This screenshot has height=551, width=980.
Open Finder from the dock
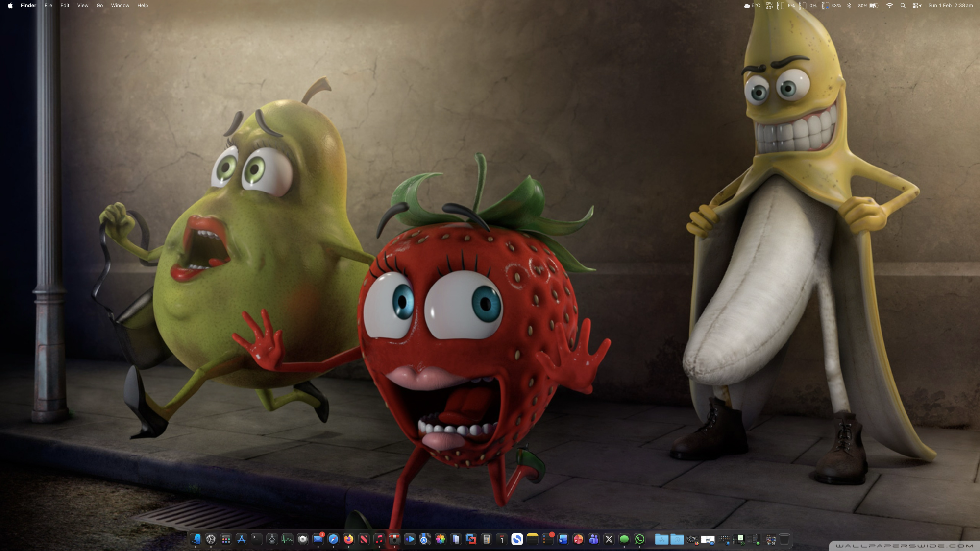196,539
